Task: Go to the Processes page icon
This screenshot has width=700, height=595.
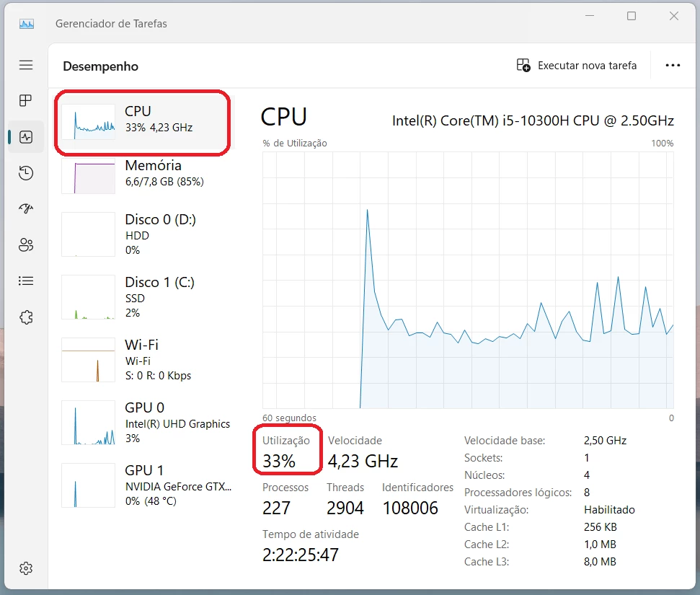Action: (26, 100)
